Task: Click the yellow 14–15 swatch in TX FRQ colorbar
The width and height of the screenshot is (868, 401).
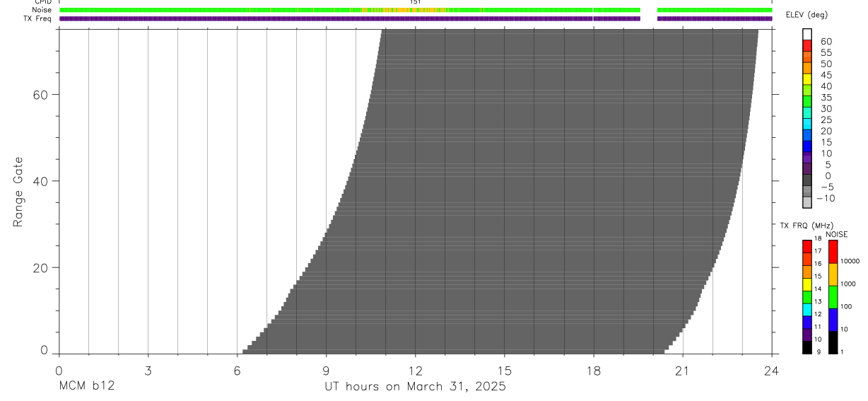Action: point(807,284)
